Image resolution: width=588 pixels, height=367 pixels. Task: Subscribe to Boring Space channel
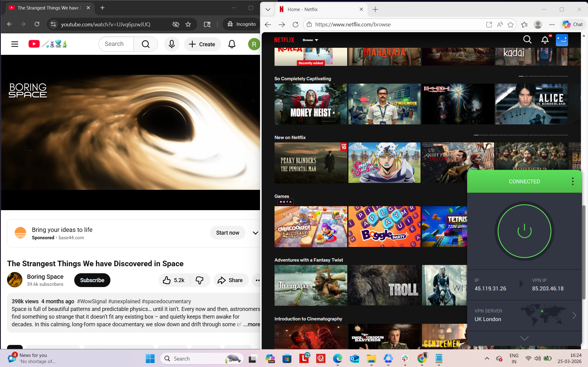pos(92,280)
